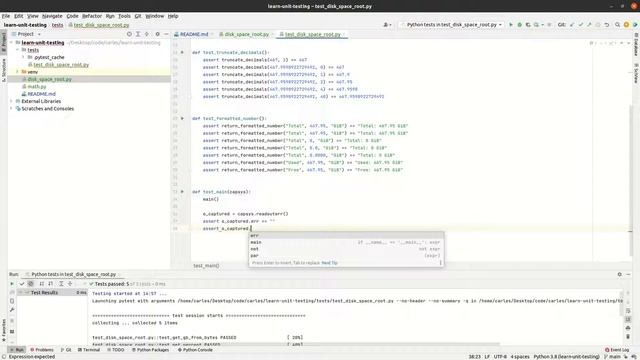Click the run gutter arrow beside test_main
The width and height of the screenshot is (640, 360).
coord(182,191)
